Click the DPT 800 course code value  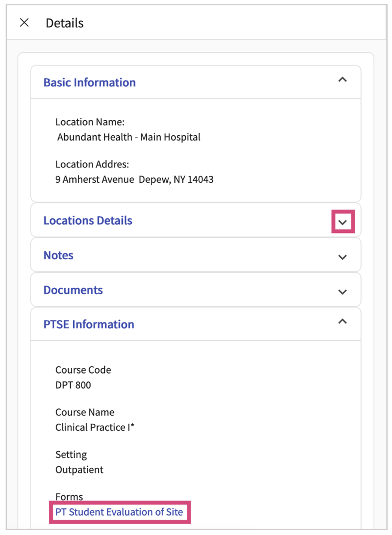click(x=73, y=385)
